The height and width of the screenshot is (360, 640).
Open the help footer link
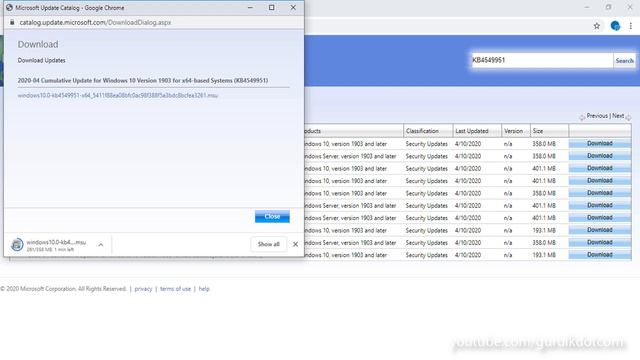204,289
